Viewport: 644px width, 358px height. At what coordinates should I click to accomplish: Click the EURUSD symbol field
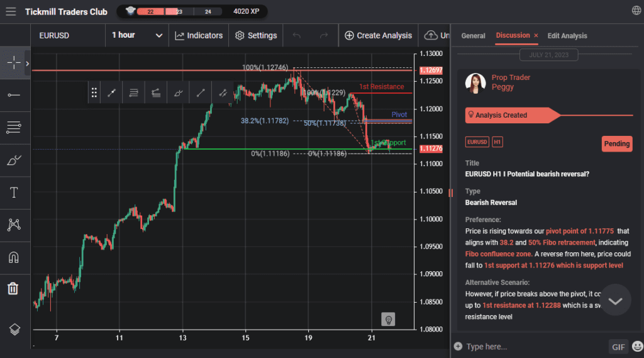[x=68, y=35]
